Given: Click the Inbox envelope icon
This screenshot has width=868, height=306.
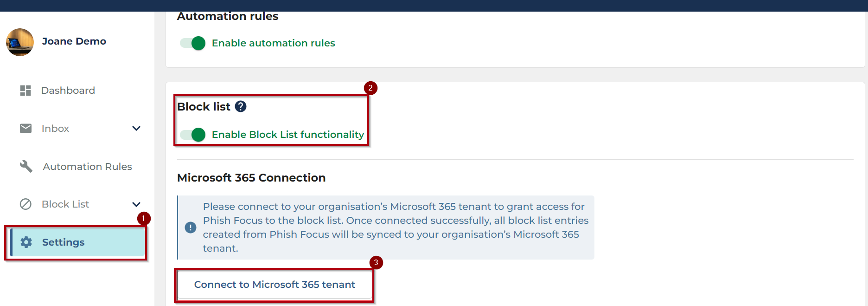Looking at the screenshot, I should point(26,128).
